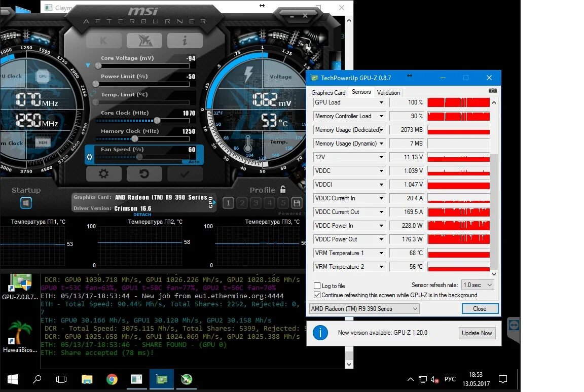Open Memory Controller Load dropdown
Screen dimensions: 584x392
381,116
